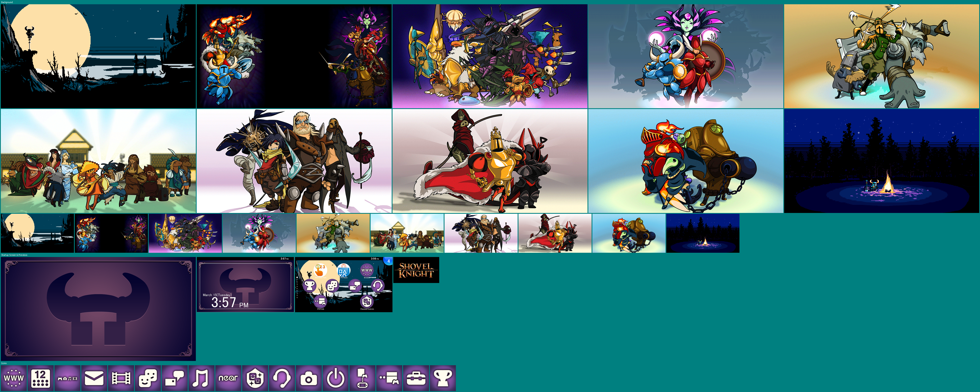Click the friends smiley faces icon in Icons row
This screenshot has width=980, height=392.
tap(148, 378)
